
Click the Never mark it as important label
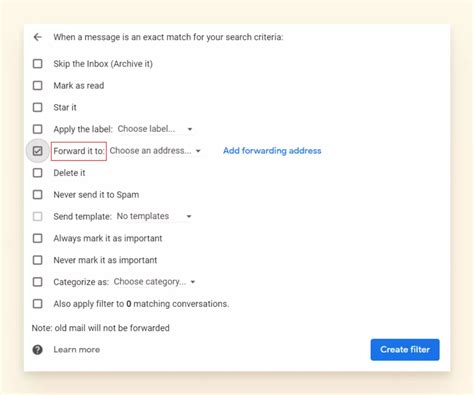105,260
